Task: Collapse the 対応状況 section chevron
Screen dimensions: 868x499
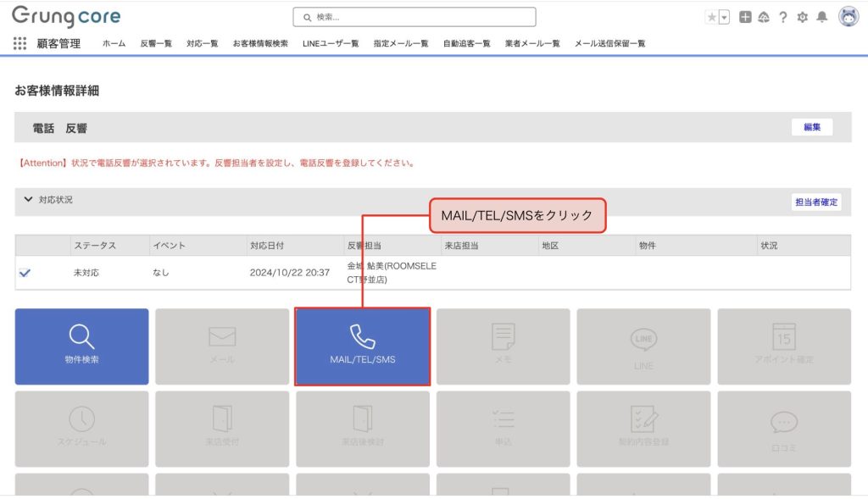Action: pyautogui.click(x=28, y=200)
